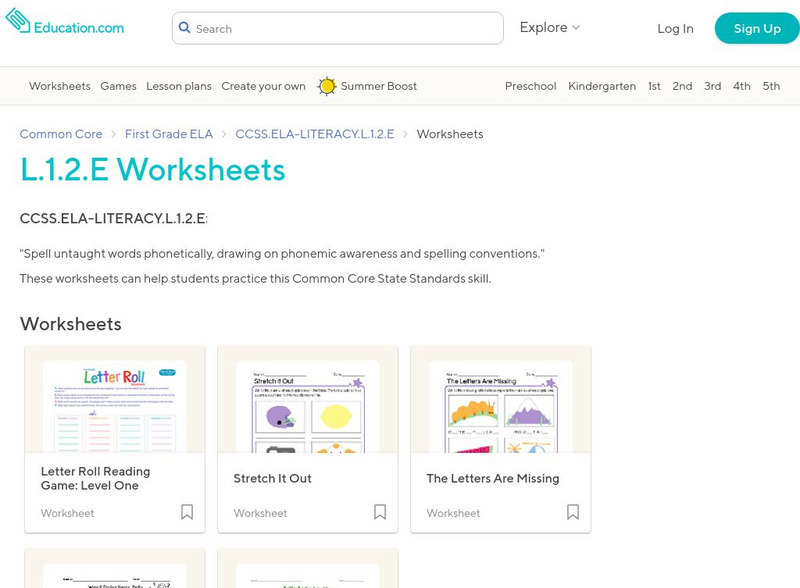Click the search magnifier icon
Screen dimensions: 800x588
click(x=184, y=28)
